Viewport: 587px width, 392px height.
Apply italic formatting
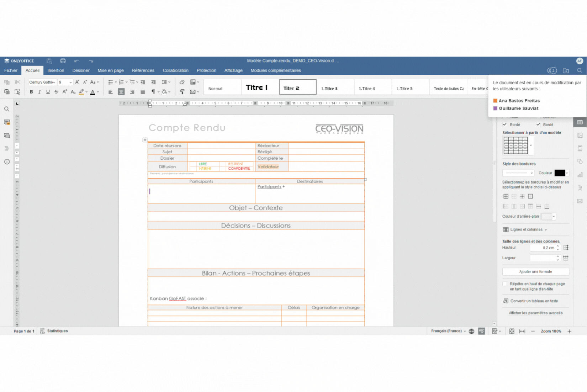39,92
